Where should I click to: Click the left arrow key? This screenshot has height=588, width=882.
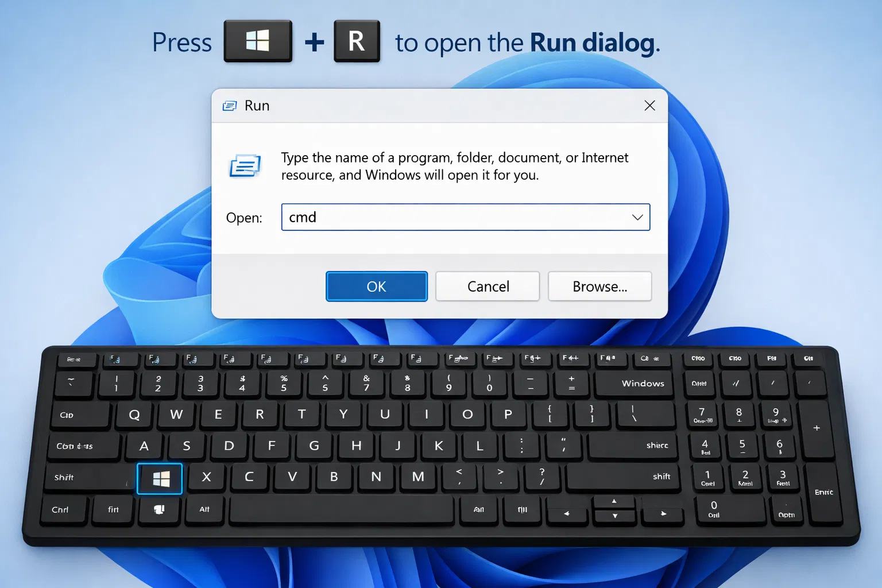coord(567,513)
